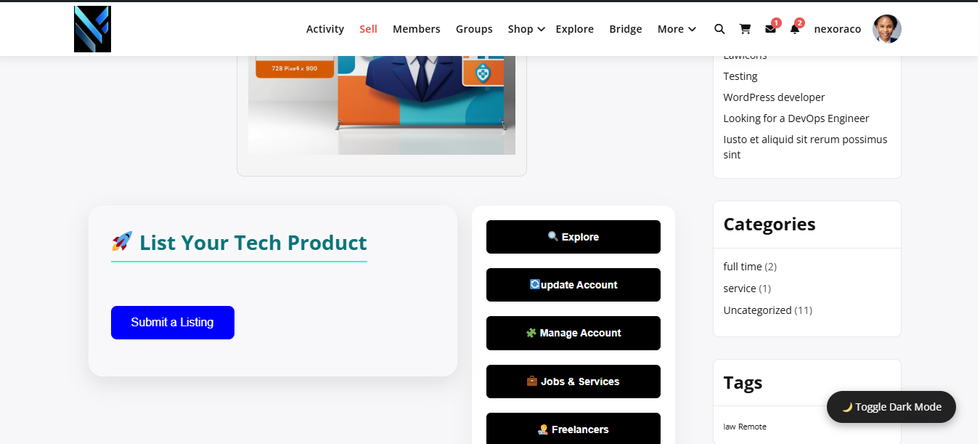Click the nexoraco username link
Screen dimensions: 980x444
tap(838, 29)
